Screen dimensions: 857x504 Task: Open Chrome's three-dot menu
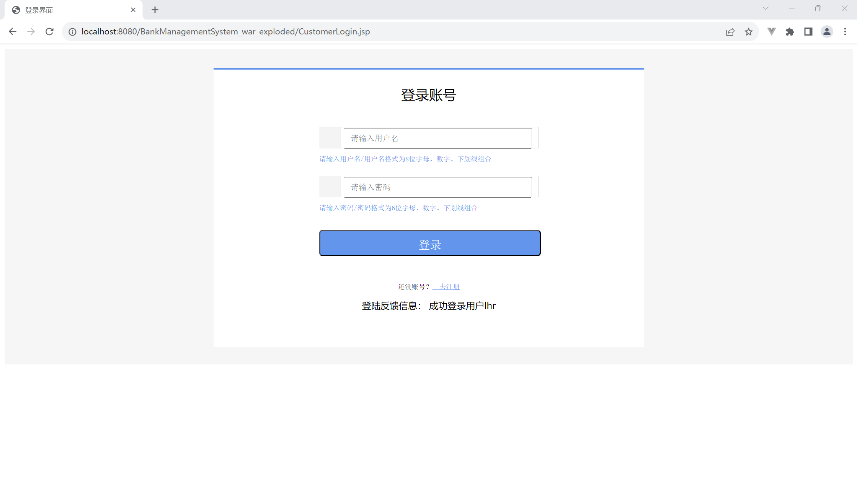coord(845,32)
